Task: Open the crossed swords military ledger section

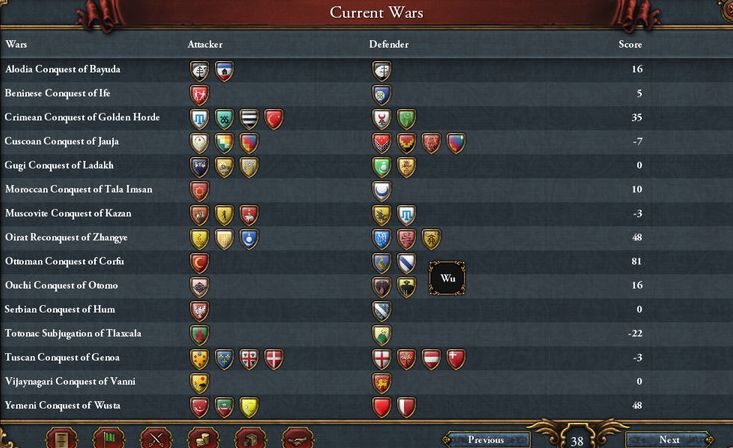Action: click(156, 439)
